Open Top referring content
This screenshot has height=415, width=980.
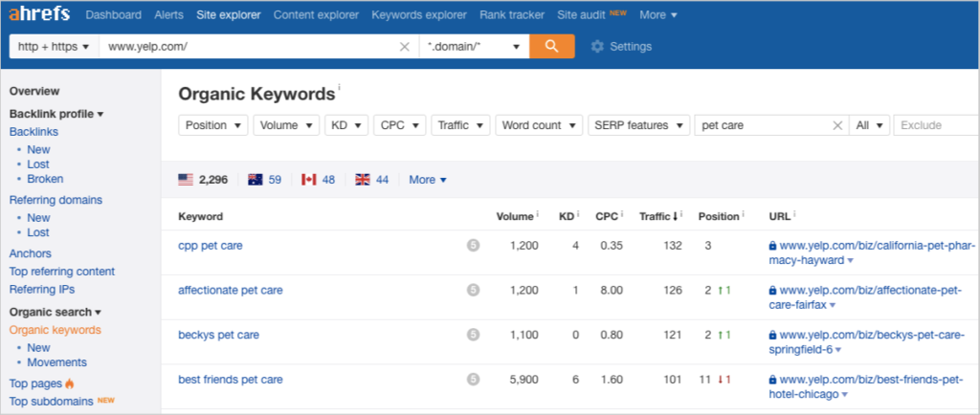62,272
